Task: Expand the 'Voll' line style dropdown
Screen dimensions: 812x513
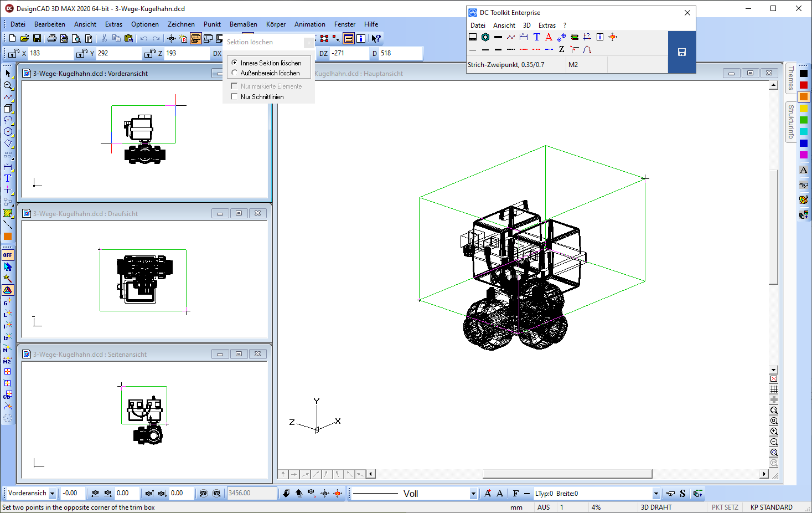Action: [473, 494]
